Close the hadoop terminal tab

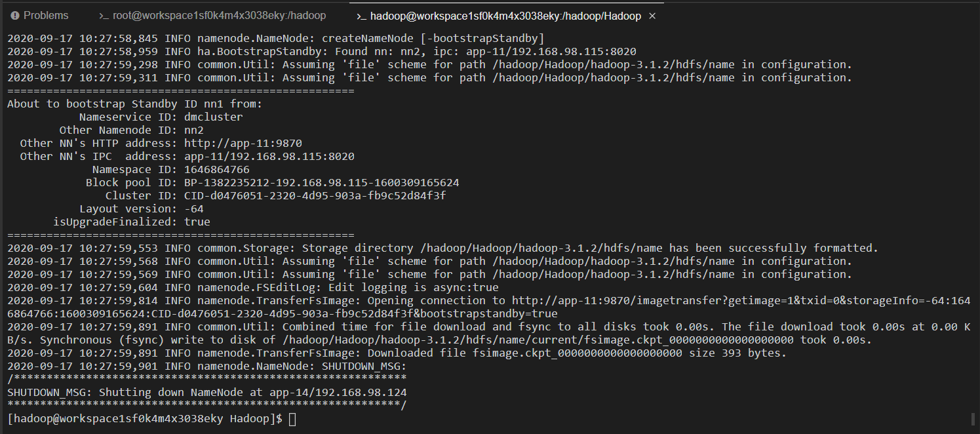(x=652, y=16)
